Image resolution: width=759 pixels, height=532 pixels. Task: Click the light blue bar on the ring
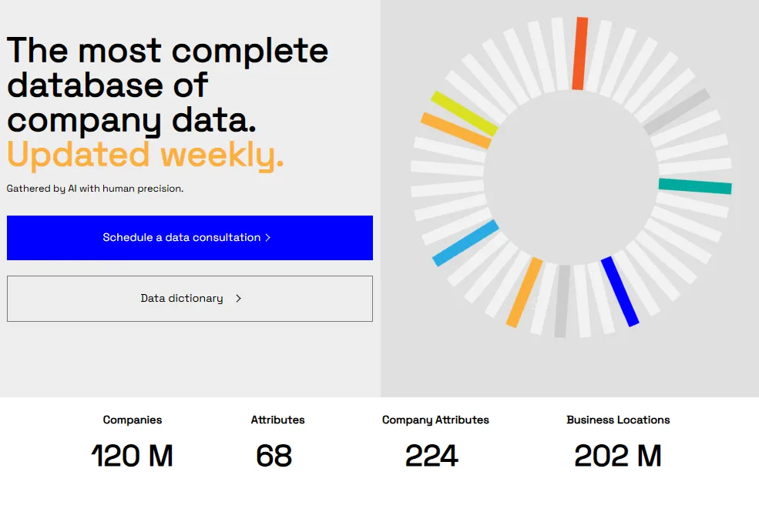(465, 243)
